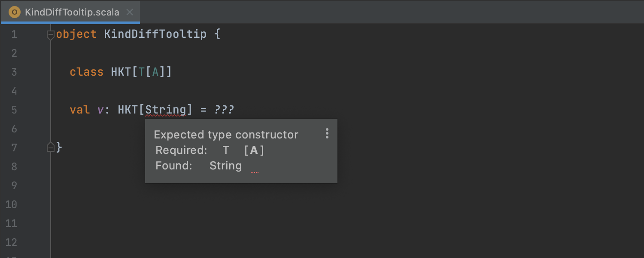Screen dimensions: 644x258
Task: Click the type parameter A on line 3
Action: pyautogui.click(x=155, y=72)
